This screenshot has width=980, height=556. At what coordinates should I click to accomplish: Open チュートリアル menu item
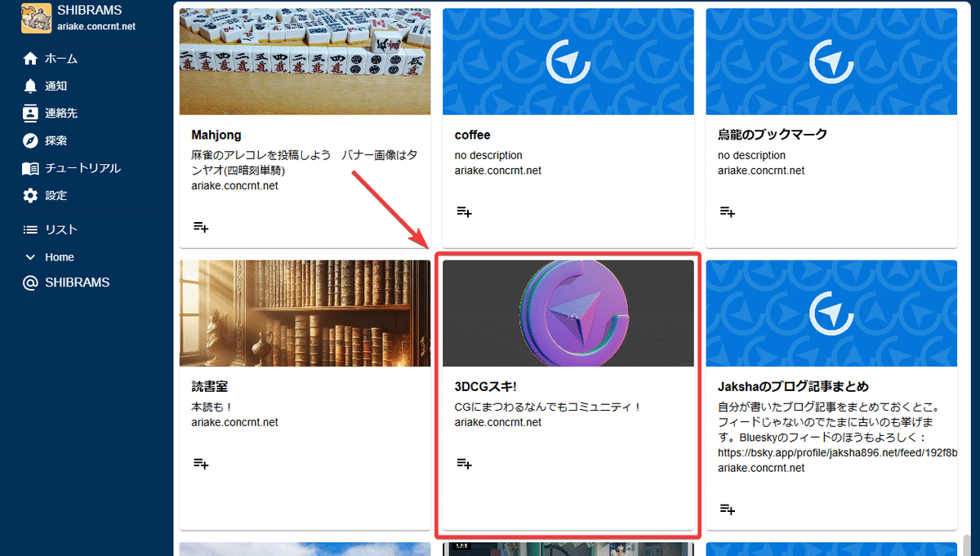[x=82, y=168]
